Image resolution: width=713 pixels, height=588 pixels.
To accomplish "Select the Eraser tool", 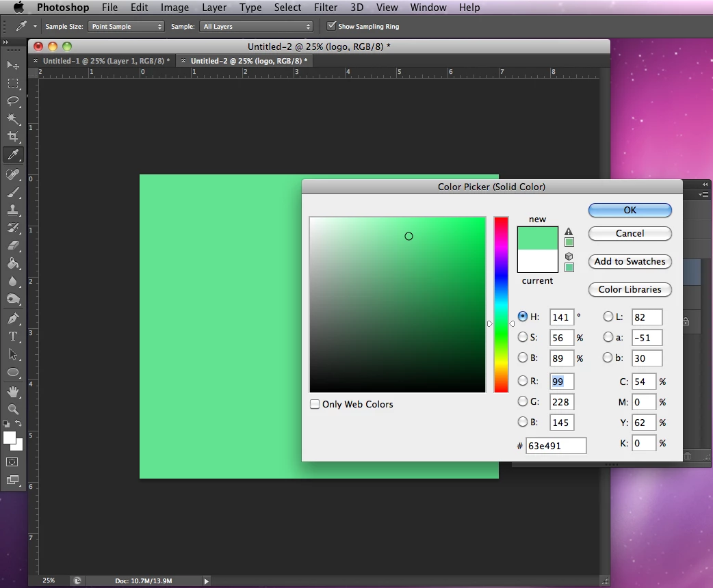I will tap(13, 245).
